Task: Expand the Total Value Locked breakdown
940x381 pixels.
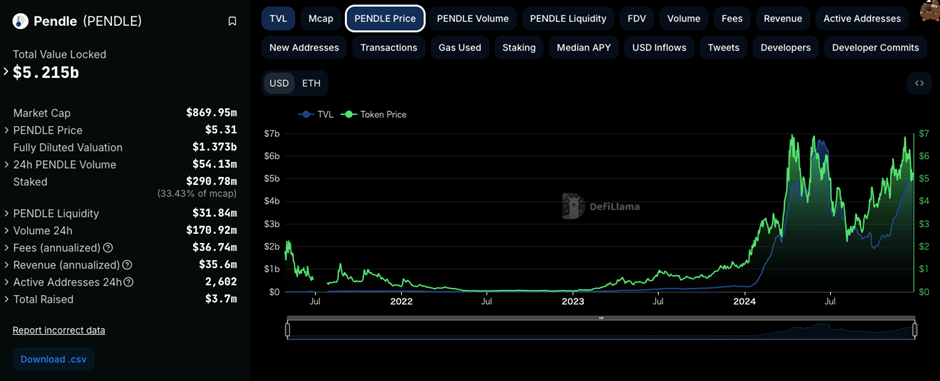Action: tap(6, 72)
